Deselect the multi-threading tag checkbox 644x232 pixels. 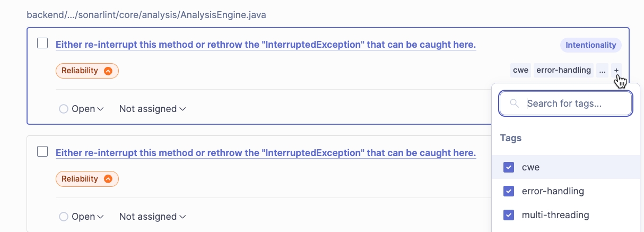509,215
